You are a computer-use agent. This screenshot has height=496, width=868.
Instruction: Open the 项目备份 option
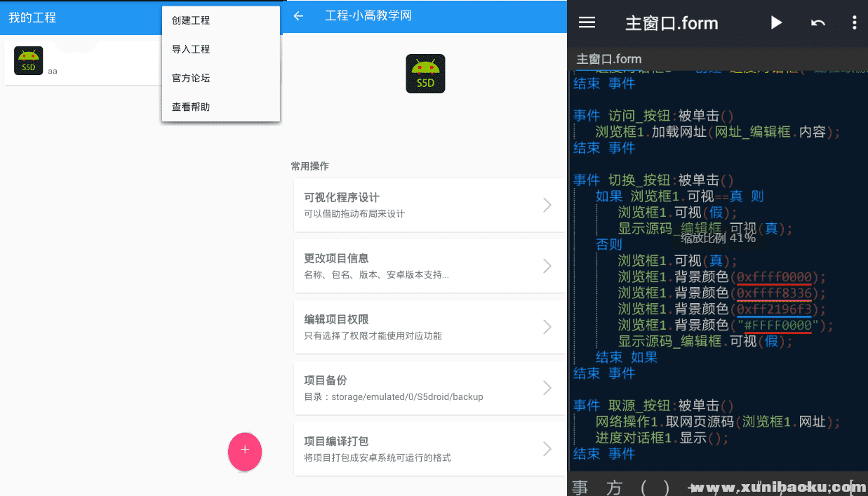(x=429, y=388)
